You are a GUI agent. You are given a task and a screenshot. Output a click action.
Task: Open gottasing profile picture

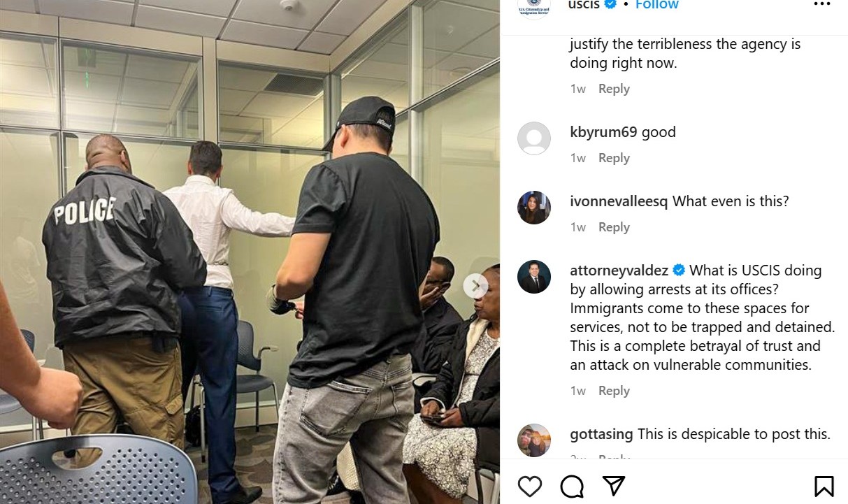(x=534, y=440)
